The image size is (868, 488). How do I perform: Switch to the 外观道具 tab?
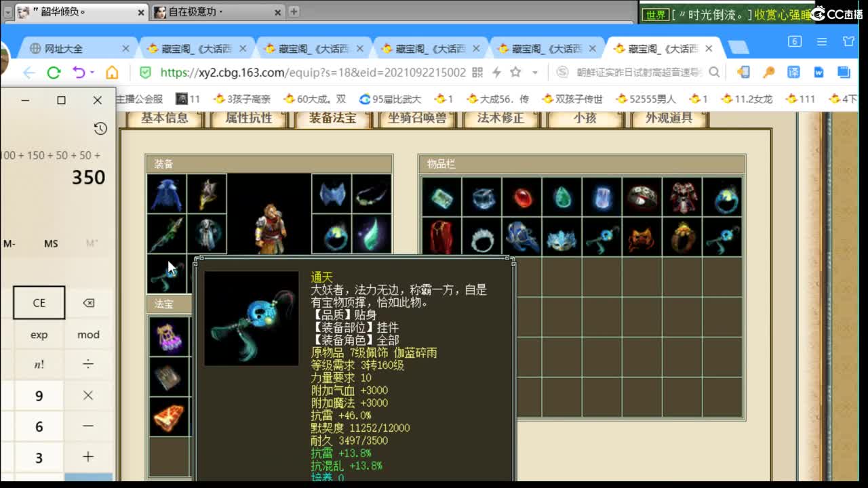coord(669,118)
